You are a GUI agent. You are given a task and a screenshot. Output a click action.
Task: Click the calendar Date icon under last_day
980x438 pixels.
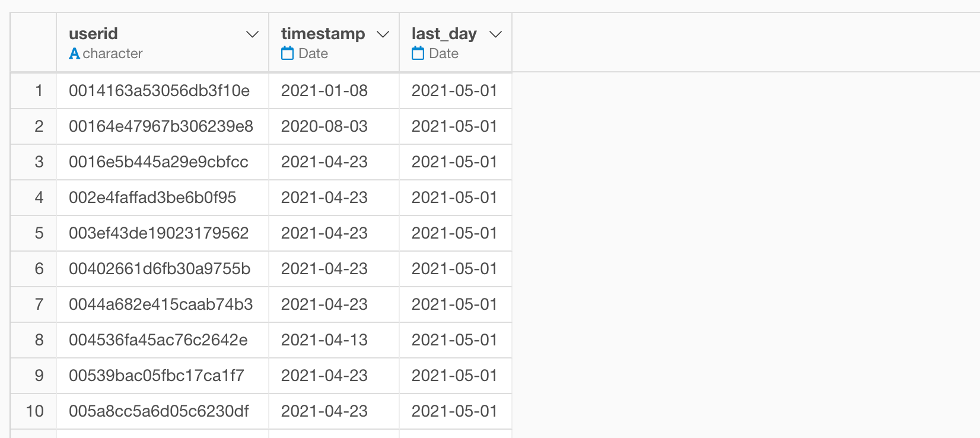pos(418,53)
